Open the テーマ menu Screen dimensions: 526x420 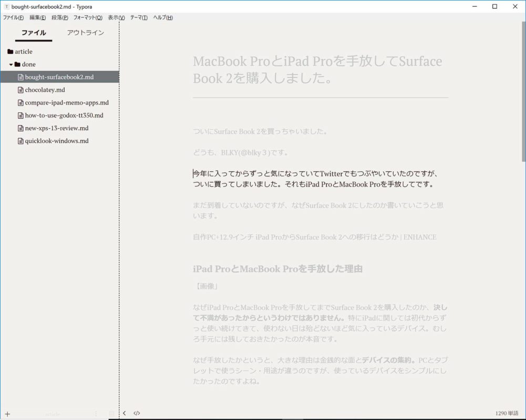pos(139,17)
